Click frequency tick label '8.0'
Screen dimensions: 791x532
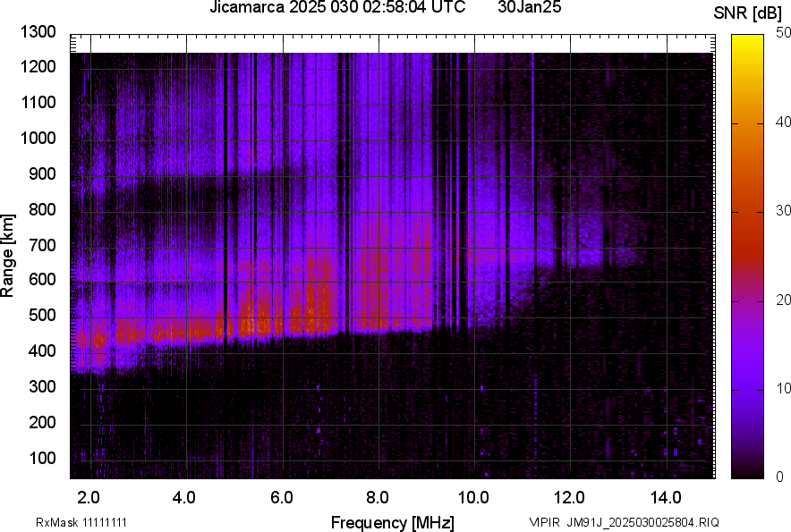[x=377, y=498]
